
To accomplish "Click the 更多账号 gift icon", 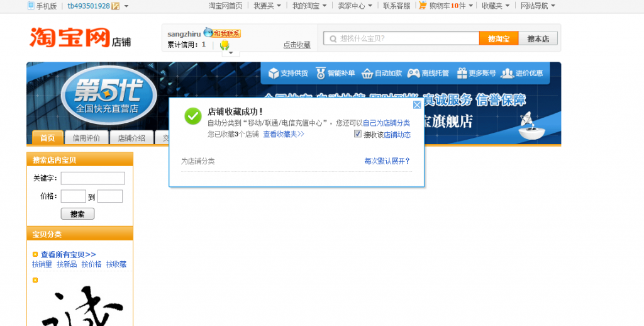I will 462,73.
